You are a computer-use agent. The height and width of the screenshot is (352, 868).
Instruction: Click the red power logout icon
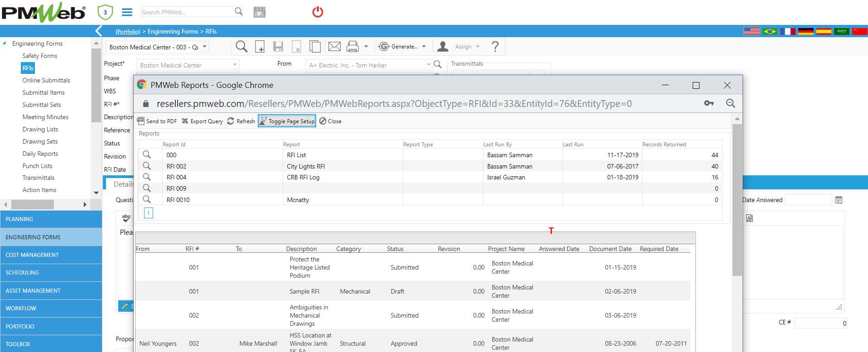click(318, 12)
